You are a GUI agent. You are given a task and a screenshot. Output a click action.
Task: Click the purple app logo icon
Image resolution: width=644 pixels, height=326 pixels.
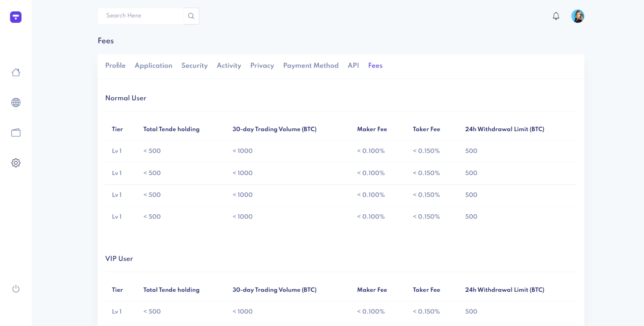point(16,17)
